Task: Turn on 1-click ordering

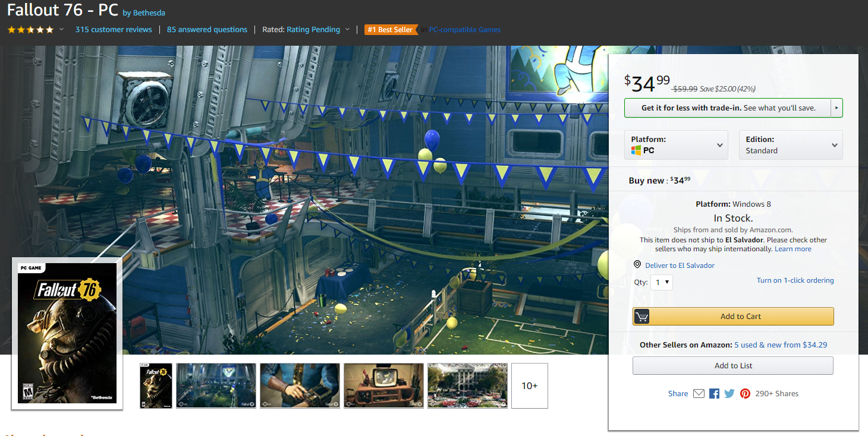Action: tap(795, 280)
